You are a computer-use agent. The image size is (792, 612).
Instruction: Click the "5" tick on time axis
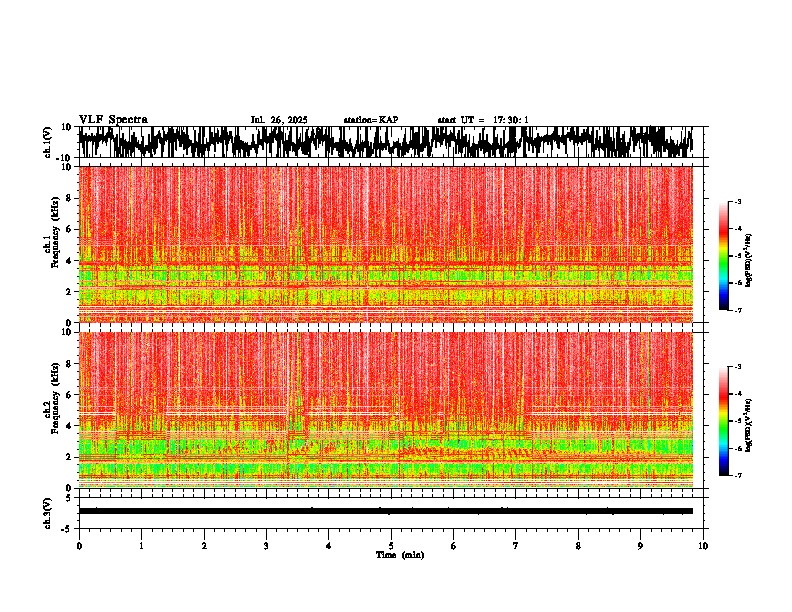(x=391, y=546)
